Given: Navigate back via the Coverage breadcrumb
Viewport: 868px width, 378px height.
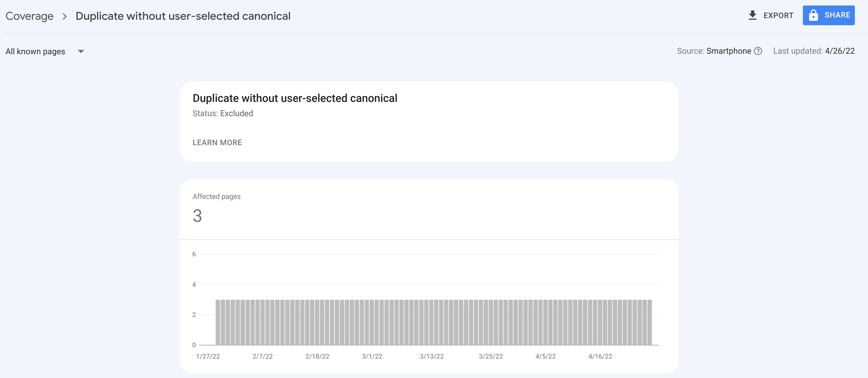Looking at the screenshot, I should 29,16.
